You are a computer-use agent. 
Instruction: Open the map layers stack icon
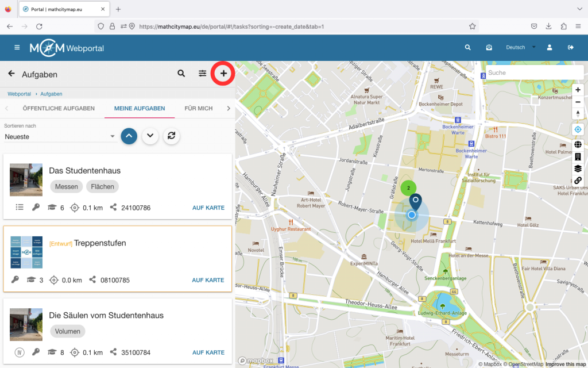coord(578,168)
